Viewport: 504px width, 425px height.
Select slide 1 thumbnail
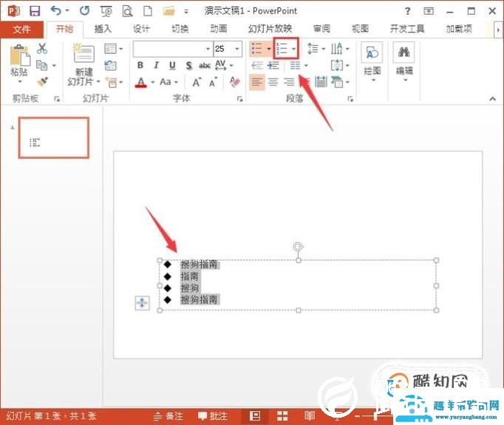tap(54, 137)
